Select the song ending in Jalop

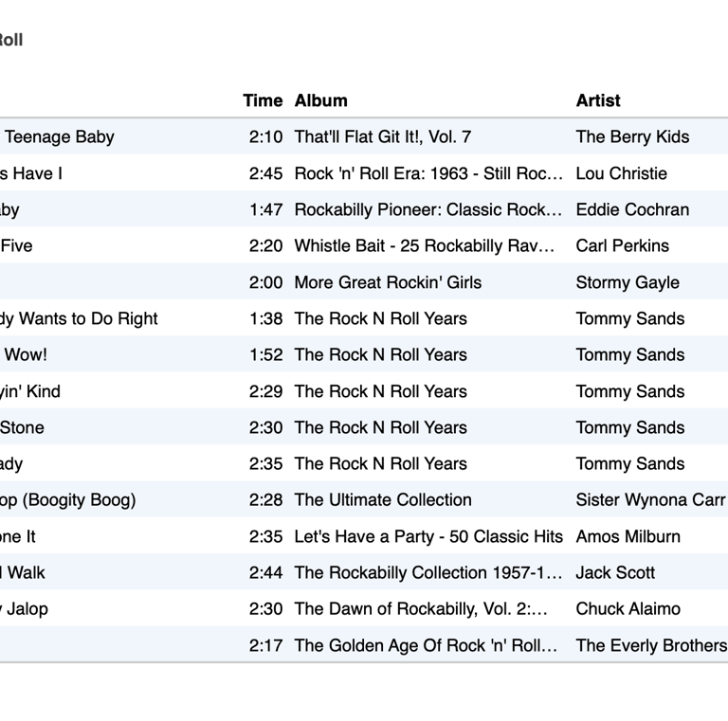[x=24, y=609]
